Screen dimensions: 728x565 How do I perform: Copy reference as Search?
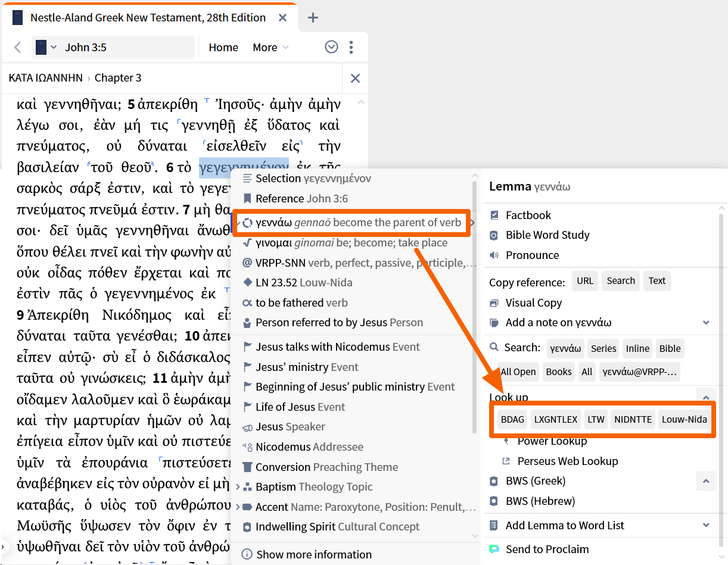point(621,281)
